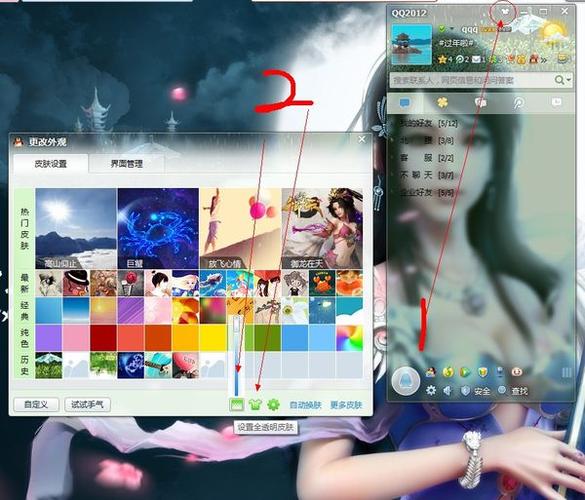Open the online status dropdown arrow
Screen dimensions: 585x500
click(452, 29)
